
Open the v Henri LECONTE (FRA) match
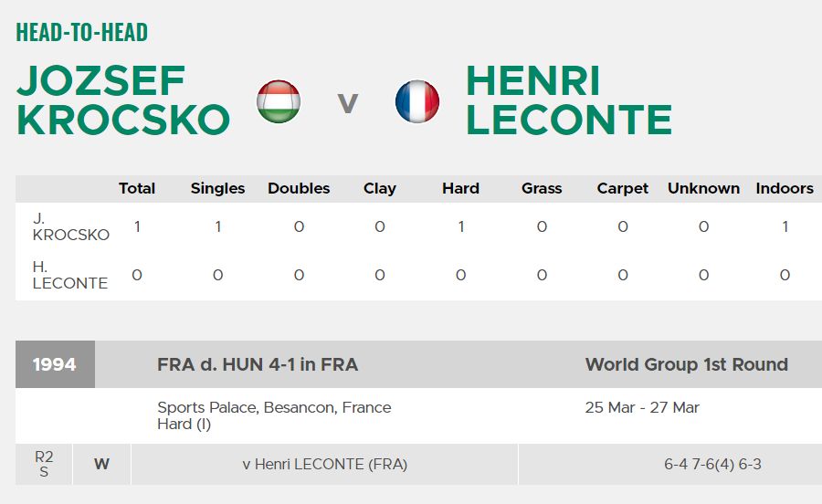click(x=316, y=465)
